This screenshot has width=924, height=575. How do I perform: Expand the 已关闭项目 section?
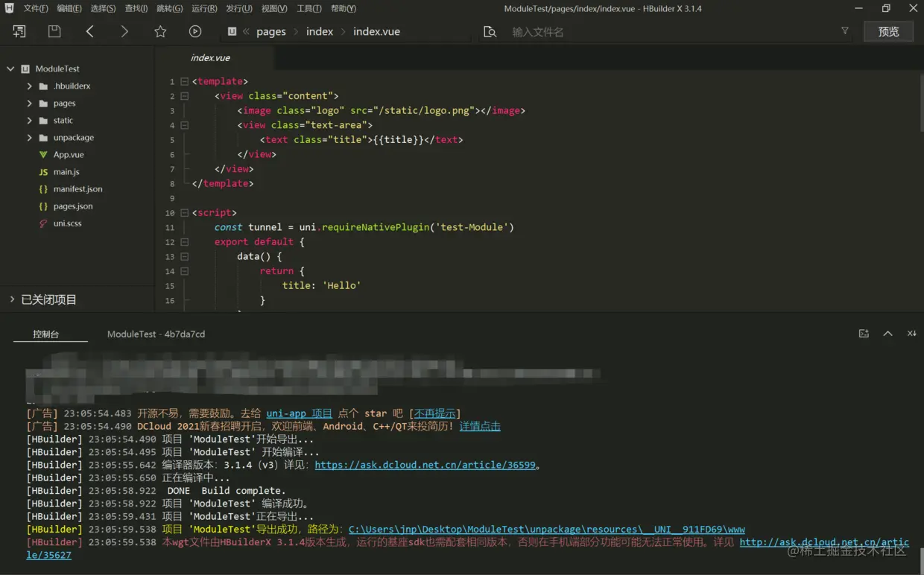[12, 299]
